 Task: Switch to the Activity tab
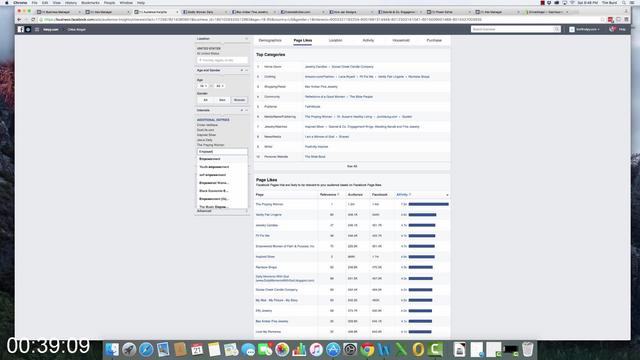(368, 40)
